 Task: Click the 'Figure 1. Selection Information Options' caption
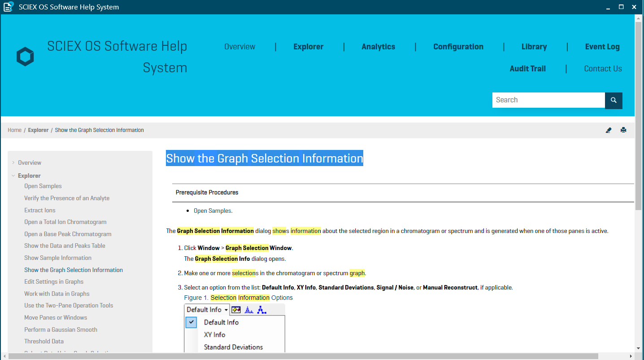238,298
